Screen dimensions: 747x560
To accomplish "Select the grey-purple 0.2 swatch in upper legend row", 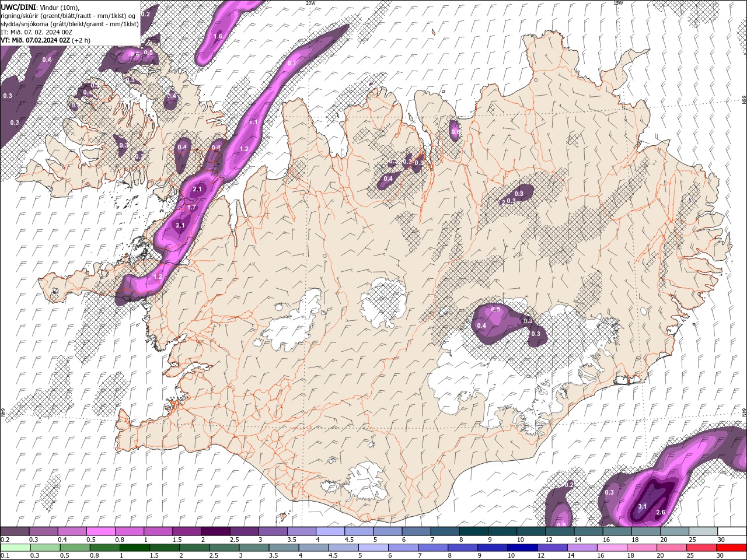I will [15, 531].
